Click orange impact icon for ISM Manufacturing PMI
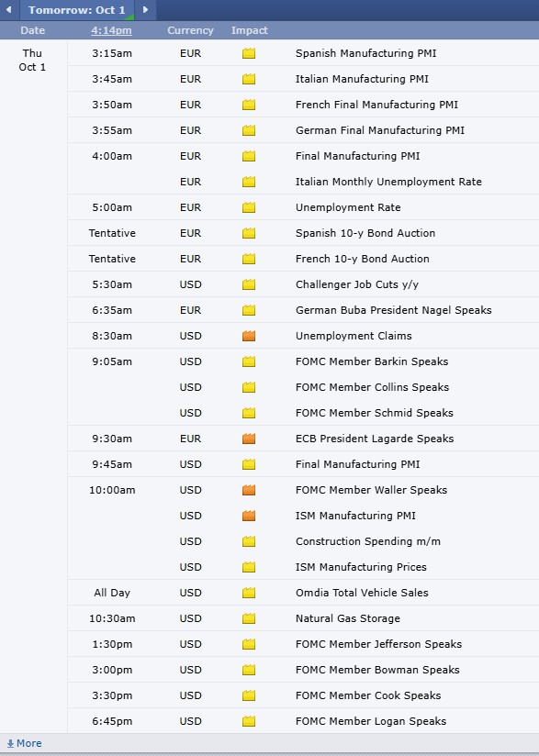This screenshot has width=539, height=756. click(x=249, y=516)
